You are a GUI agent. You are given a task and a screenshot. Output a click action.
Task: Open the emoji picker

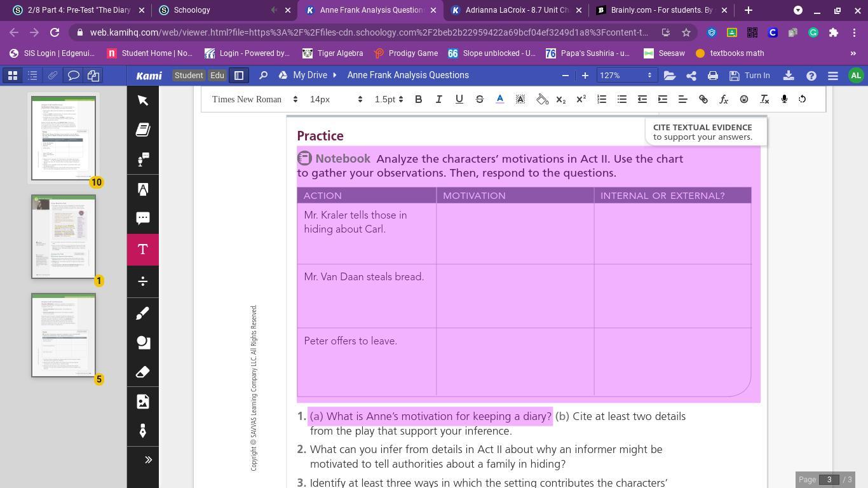(x=744, y=99)
